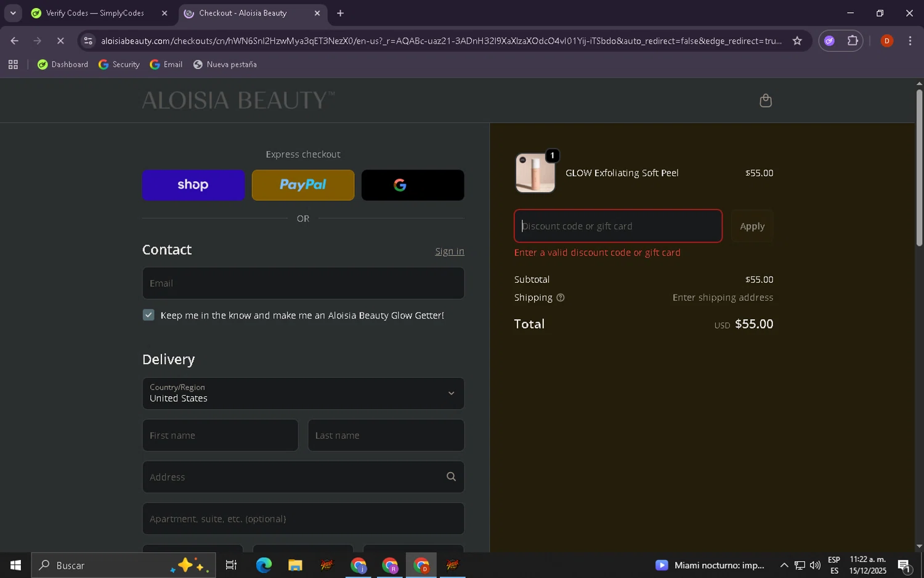Close the Verify Codes tab
924x578 pixels.
point(164,13)
